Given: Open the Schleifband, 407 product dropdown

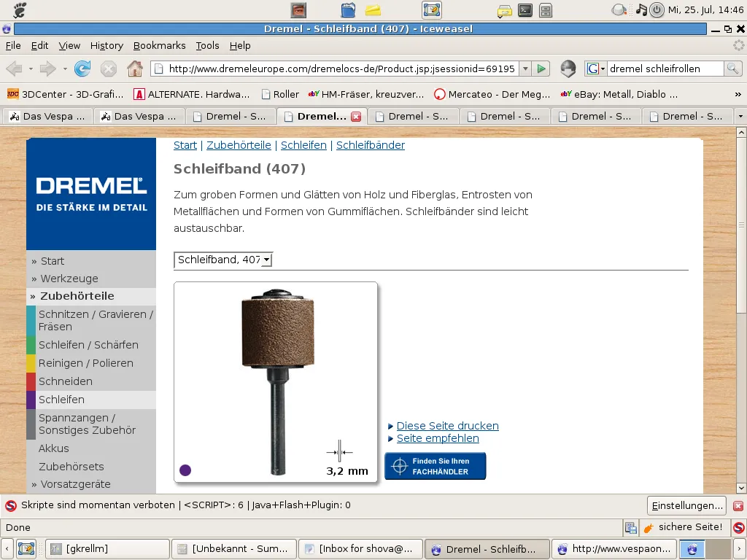Looking at the screenshot, I should click(x=223, y=260).
